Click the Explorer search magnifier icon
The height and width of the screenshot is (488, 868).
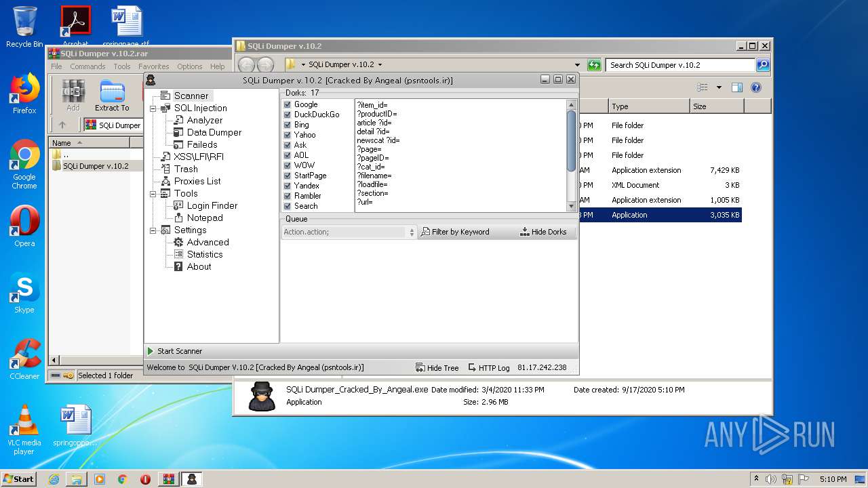point(763,65)
